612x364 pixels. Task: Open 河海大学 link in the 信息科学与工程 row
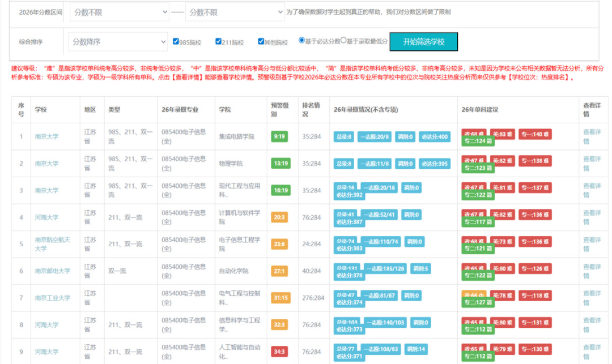[x=47, y=324]
